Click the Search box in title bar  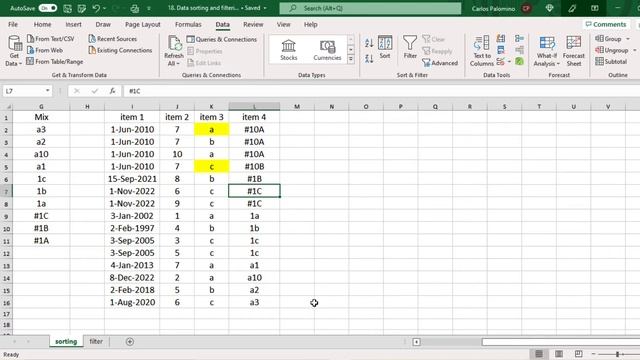tap(370, 8)
